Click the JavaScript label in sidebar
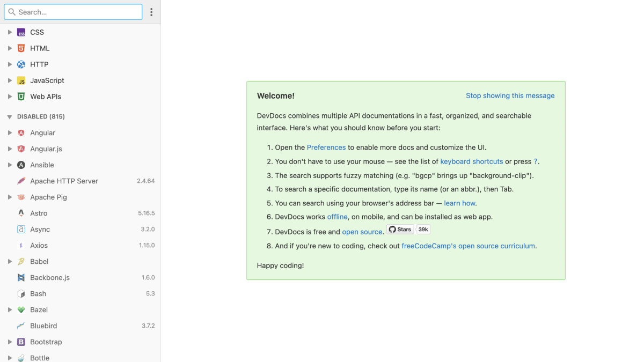Image resolution: width=644 pixels, height=362 pixels. pyautogui.click(x=47, y=80)
